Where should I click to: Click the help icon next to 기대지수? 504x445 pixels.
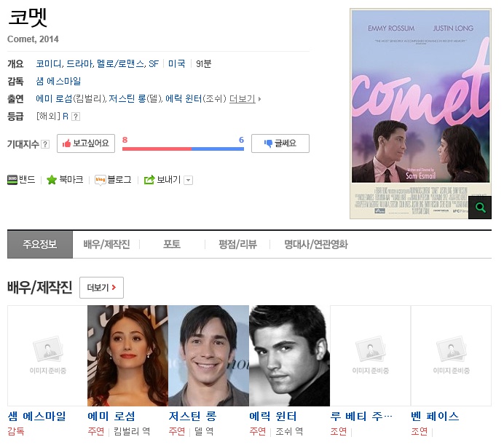(45, 144)
